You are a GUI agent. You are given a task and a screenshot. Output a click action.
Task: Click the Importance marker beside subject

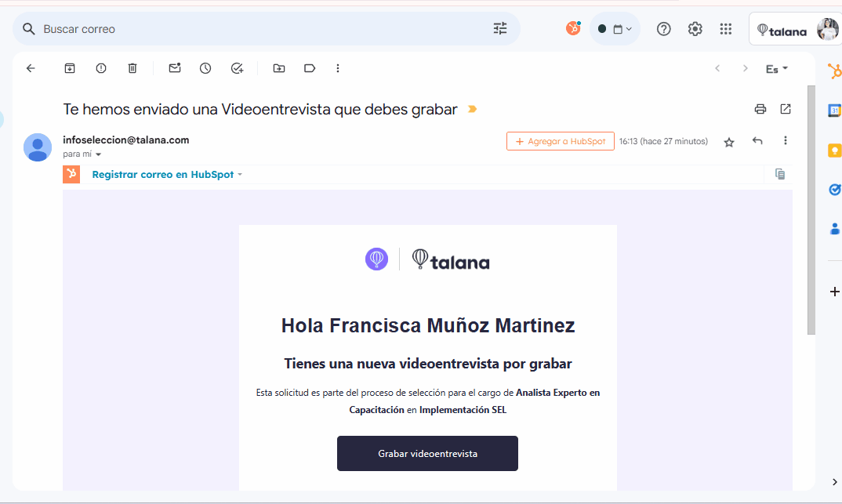click(x=472, y=109)
